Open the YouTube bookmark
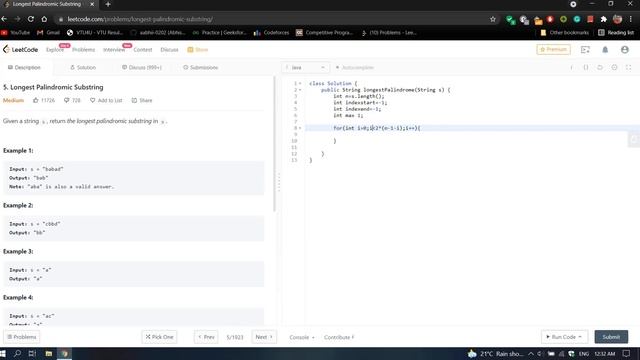The width and height of the screenshot is (640, 360). click(15, 32)
